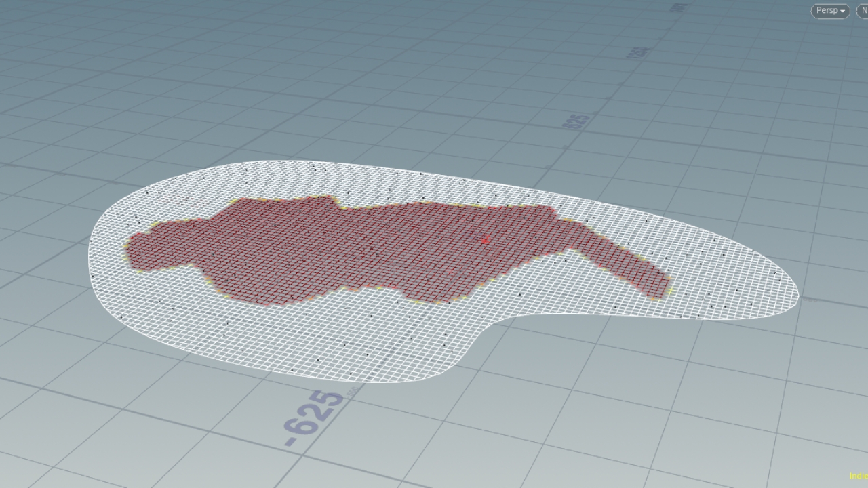Click the large -625 grid label

pyautogui.click(x=314, y=416)
